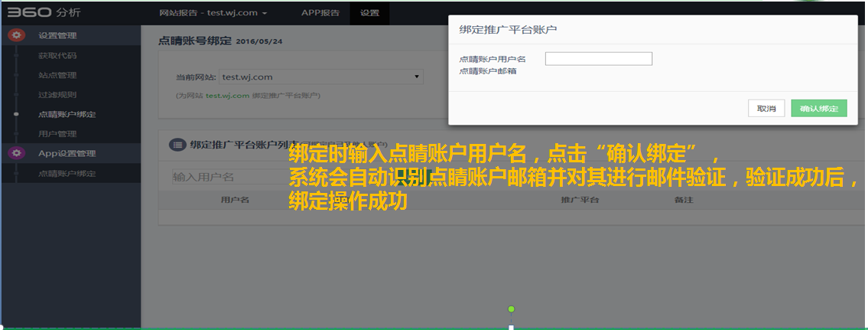Viewport: 868px width, 330px height.
Task: Click the 用户名 column header
Action: click(x=235, y=200)
